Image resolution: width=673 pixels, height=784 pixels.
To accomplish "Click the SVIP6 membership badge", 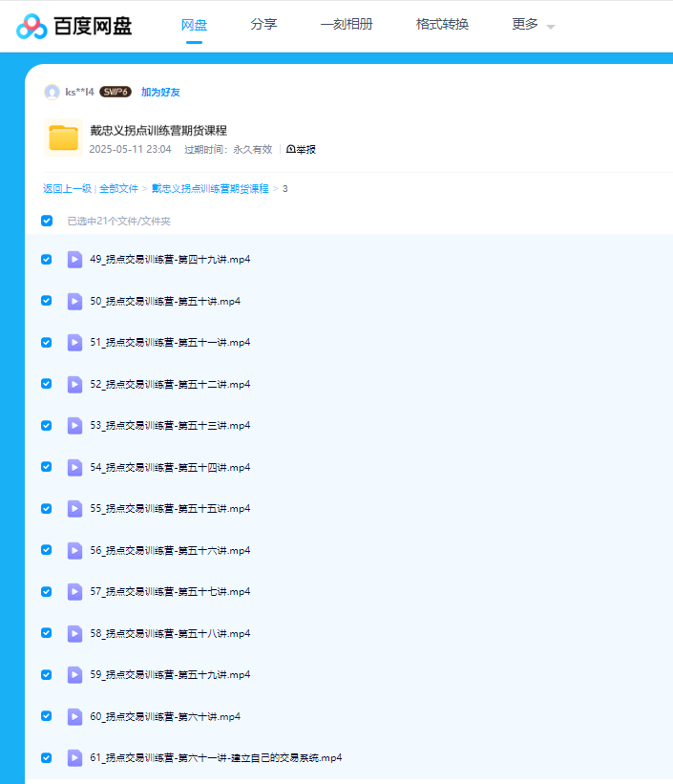I will 116,92.
